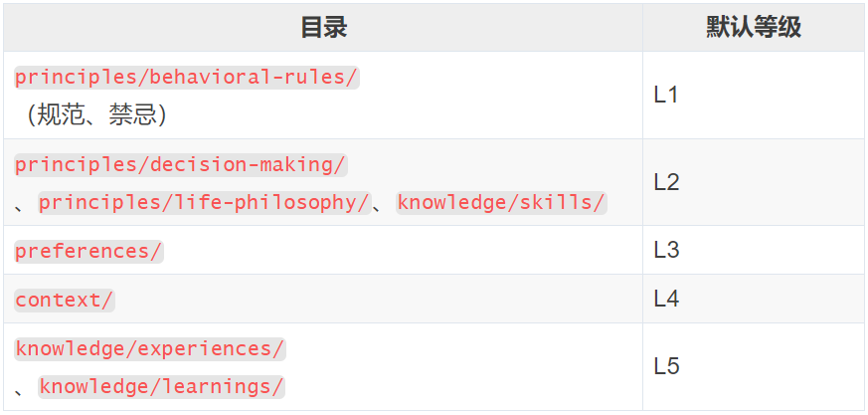The width and height of the screenshot is (868, 415).
Task: Select principles/life-philosophy/ code path
Action: pyautogui.click(x=204, y=203)
